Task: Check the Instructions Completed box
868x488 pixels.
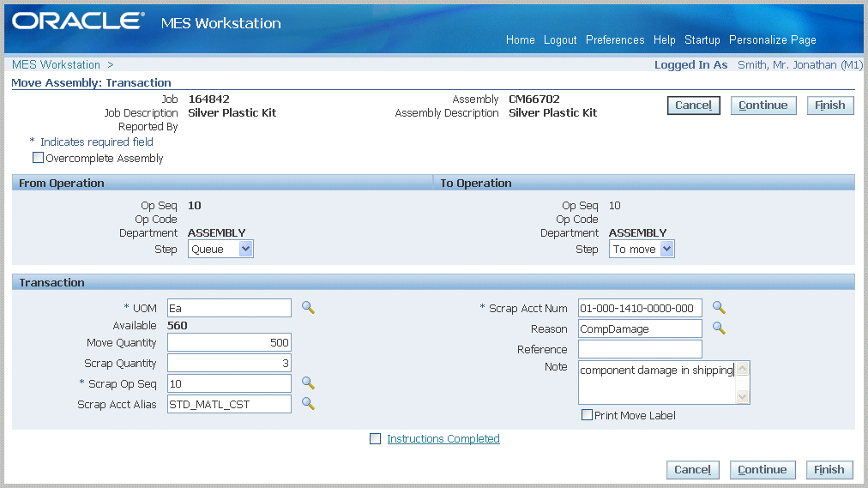Action: click(x=376, y=439)
